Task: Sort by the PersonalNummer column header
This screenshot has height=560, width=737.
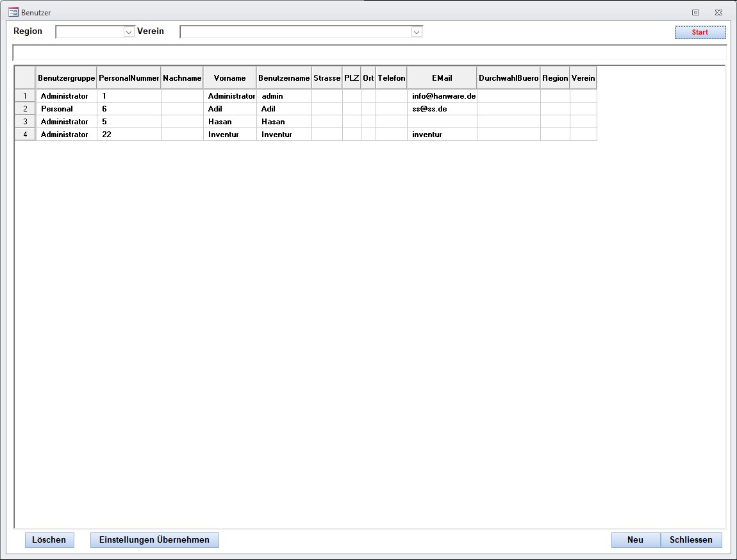Action: pyautogui.click(x=129, y=78)
